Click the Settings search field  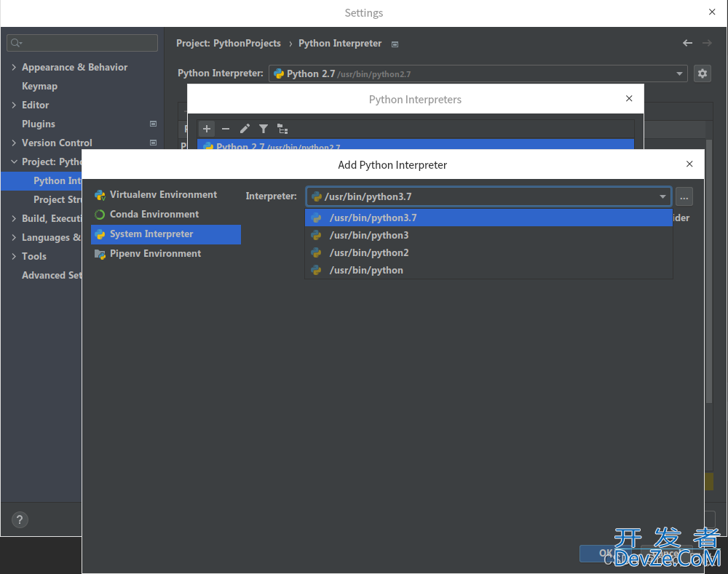pos(82,43)
